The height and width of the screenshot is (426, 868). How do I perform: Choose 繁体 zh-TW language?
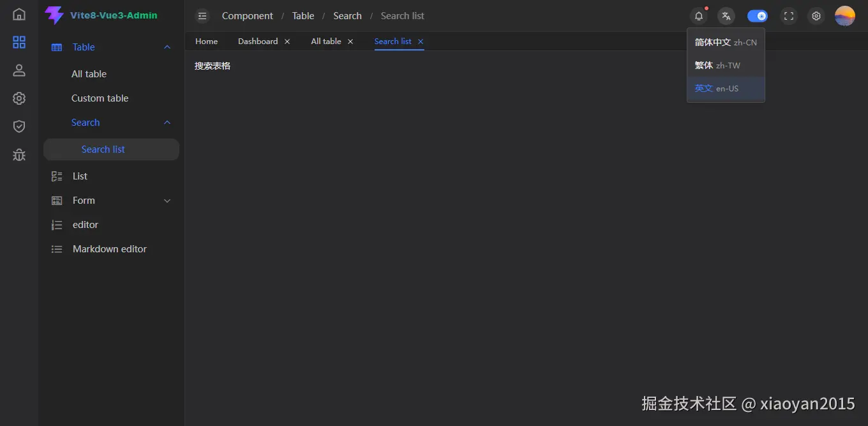tap(726, 65)
